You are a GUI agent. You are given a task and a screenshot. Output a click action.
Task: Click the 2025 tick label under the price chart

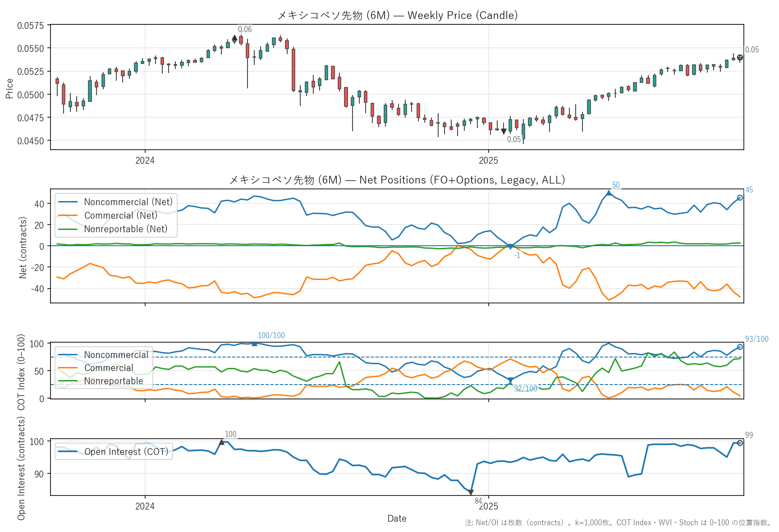click(x=488, y=161)
